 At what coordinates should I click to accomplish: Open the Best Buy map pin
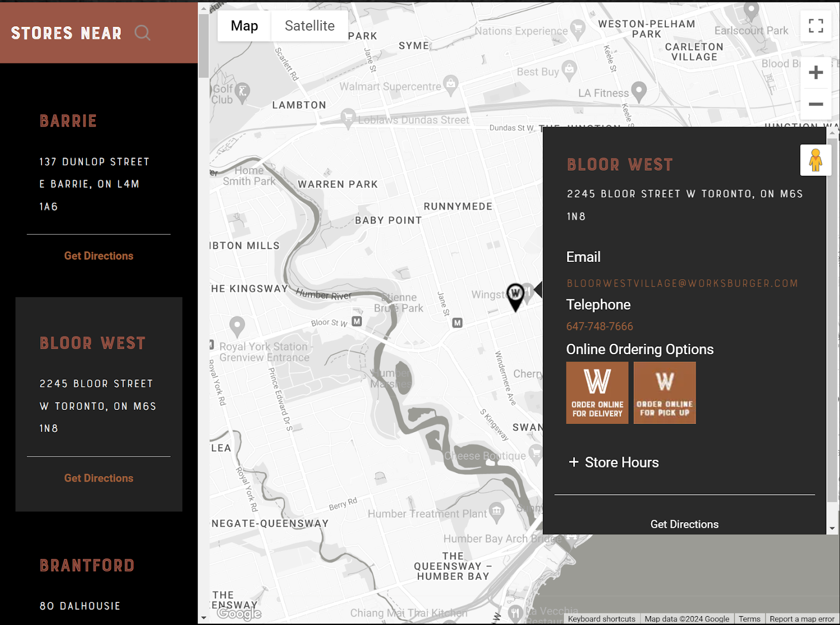click(569, 70)
